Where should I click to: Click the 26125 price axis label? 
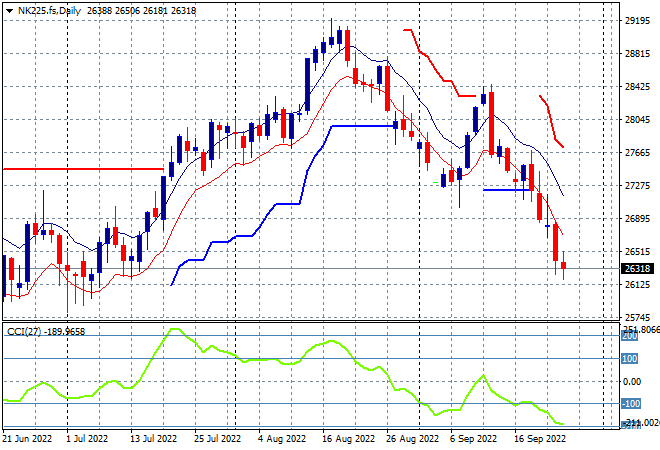pos(637,285)
